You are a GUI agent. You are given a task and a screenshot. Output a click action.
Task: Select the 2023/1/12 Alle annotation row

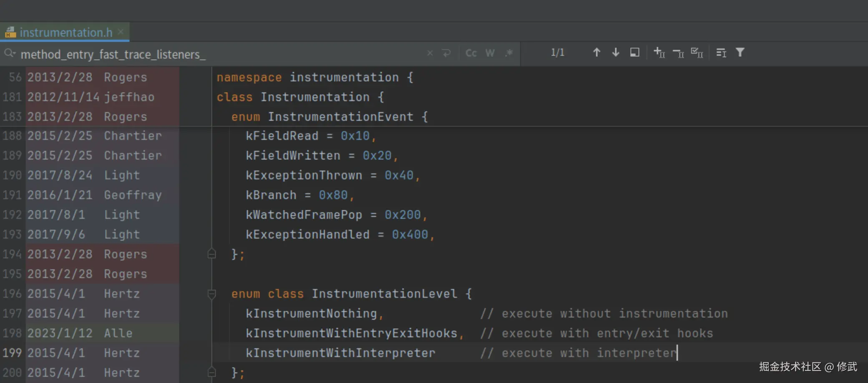[x=90, y=333]
